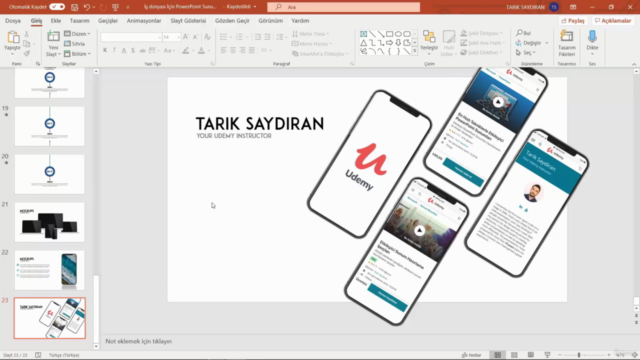Open the font name combo box
Screen dimensions: 640x360
point(131,37)
